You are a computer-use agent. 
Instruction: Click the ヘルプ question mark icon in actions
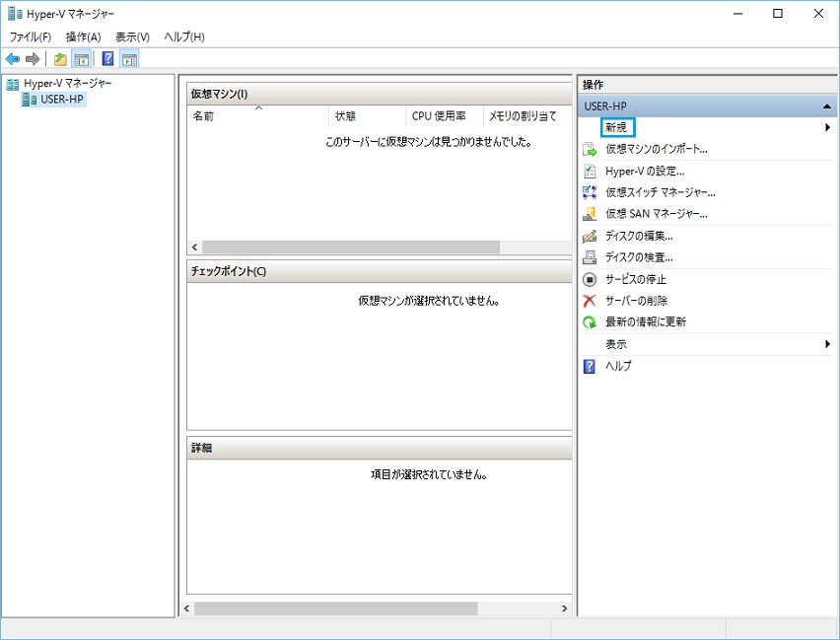(590, 366)
